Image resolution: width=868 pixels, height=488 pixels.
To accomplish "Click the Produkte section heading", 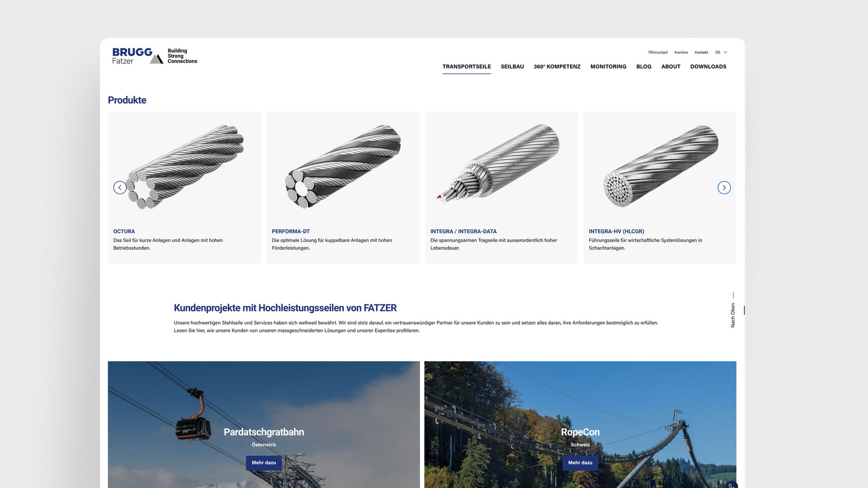I will (127, 100).
